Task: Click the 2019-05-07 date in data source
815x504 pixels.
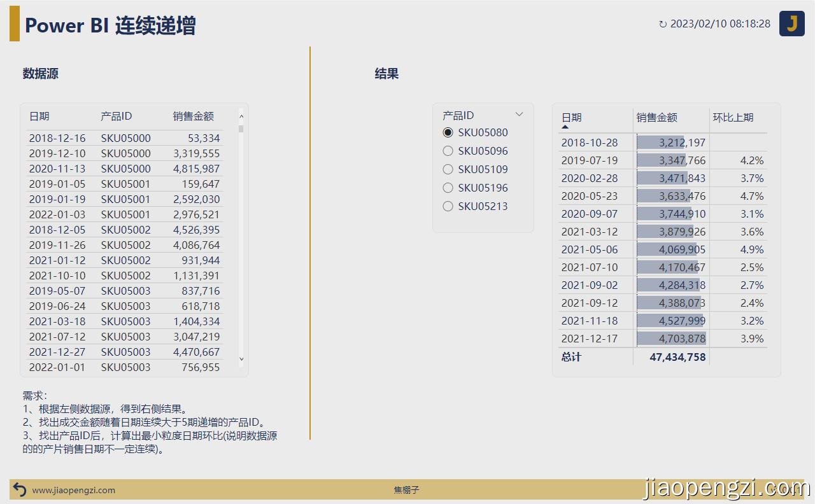Action: coord(57,291)
